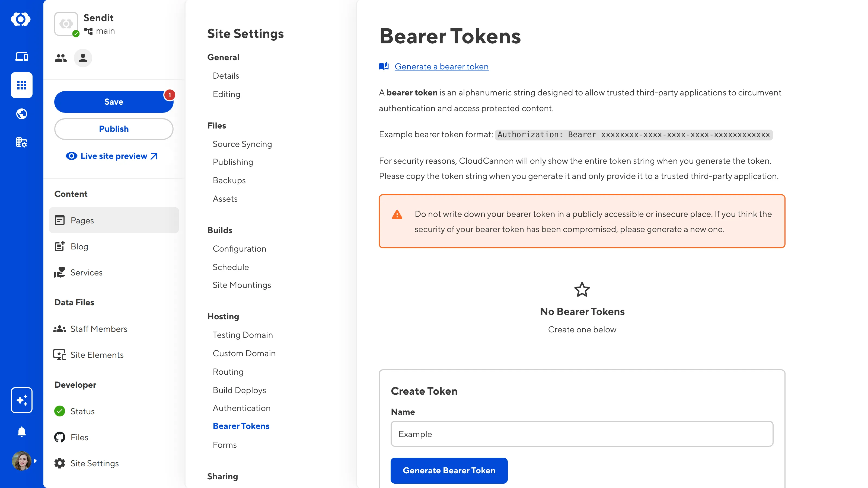Viewport: 868px width, 488px height.
Task: Click the token Name input field
Action: (582, 434)
